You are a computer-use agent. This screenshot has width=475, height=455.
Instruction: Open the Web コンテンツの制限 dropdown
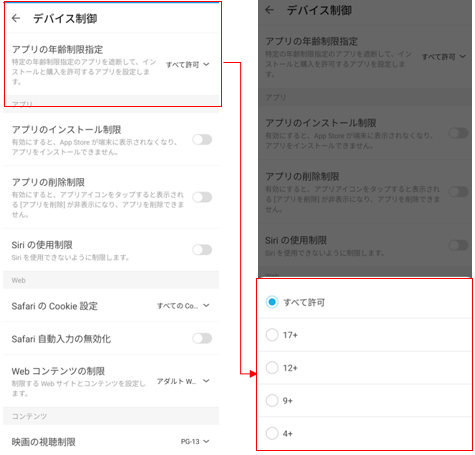(183, 381)
